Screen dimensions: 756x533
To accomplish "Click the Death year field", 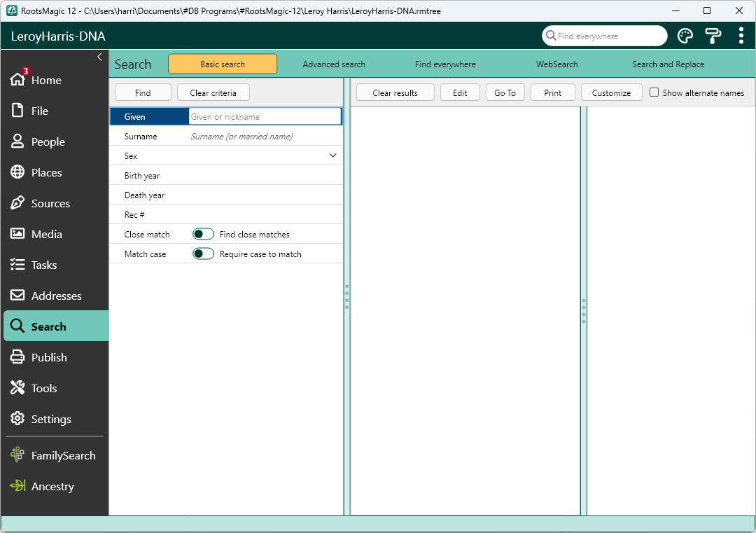I will pos(265,195).
